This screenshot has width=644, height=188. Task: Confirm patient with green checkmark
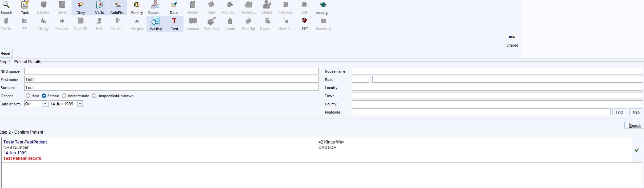[x=637, y=150]
